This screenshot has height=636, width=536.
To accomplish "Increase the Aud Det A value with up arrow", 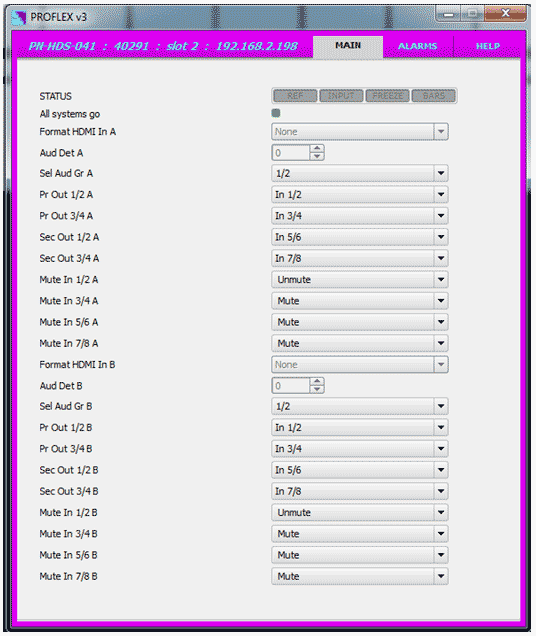I will 317,148.
